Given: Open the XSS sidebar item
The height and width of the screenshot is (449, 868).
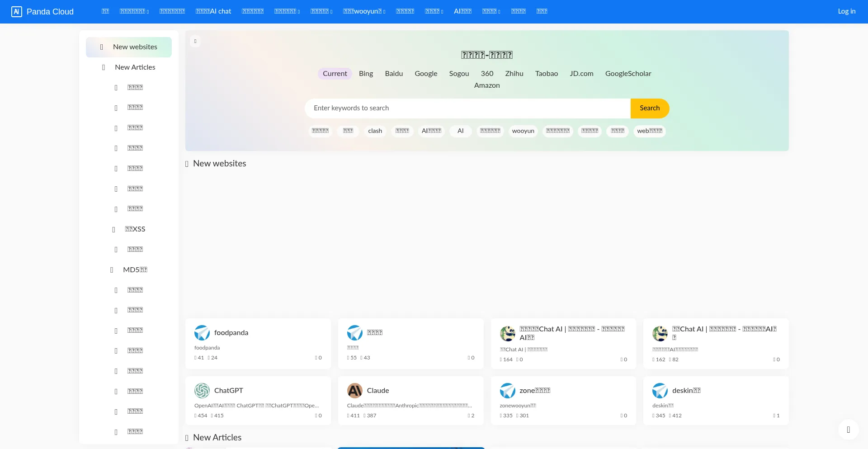Looking at the screenshot, I should (x=129, y=229).
